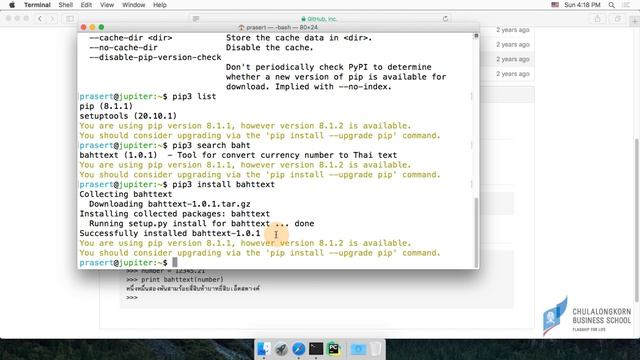Go back in the Safari window

[x=40, y=19]
